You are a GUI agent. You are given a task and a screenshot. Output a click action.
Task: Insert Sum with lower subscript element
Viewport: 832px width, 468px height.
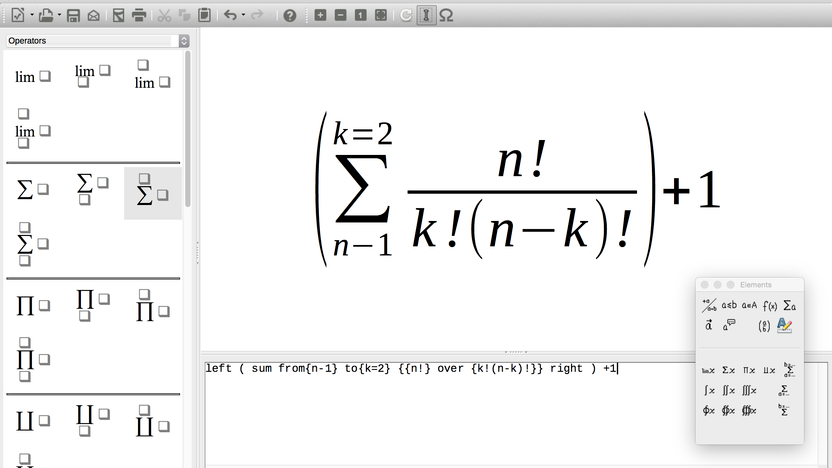(x=93, y=189)
